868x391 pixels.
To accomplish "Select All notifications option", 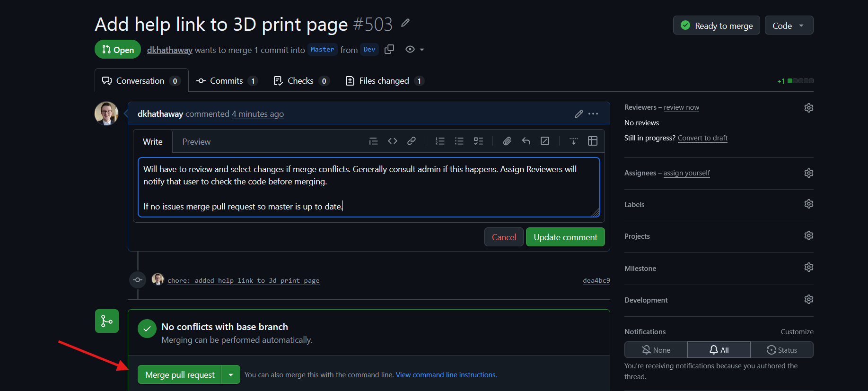I will click(719, 350).
